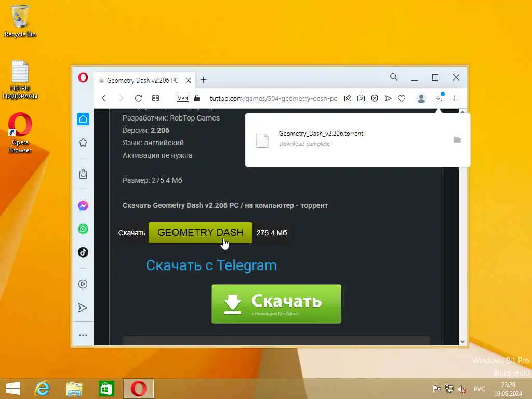
Task: Open the Opera home sidebar icon
Action: [x=83, y=119]
